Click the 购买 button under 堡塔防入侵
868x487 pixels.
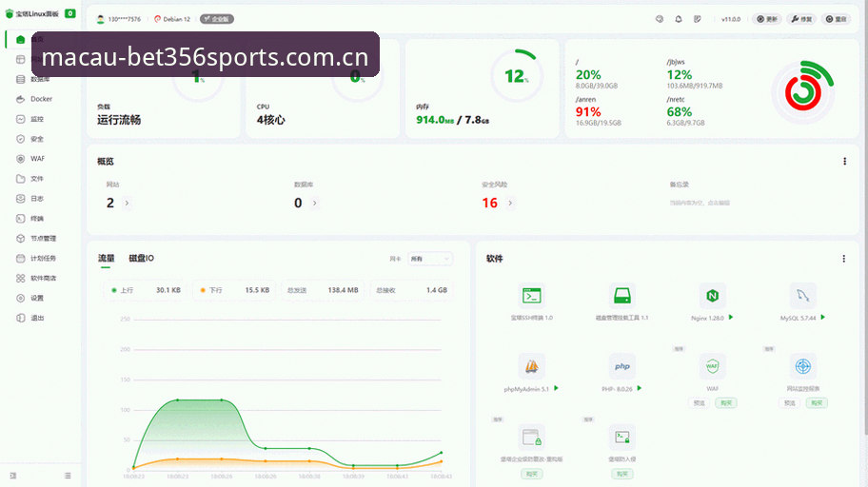[621, 474]
